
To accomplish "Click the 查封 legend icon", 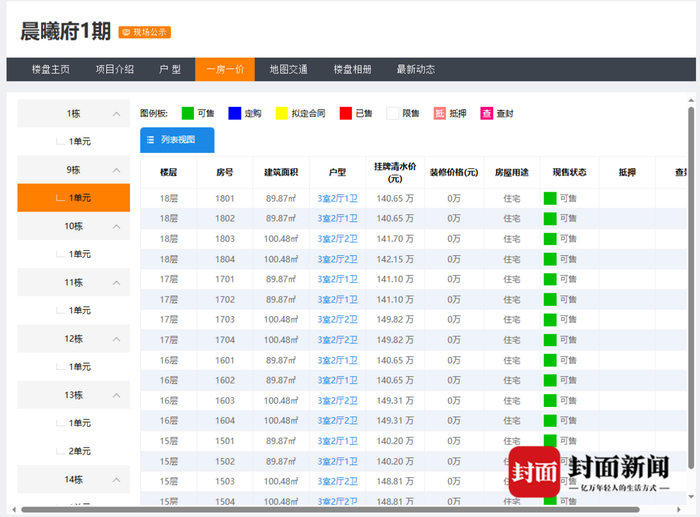I will (x=487, y=113).
